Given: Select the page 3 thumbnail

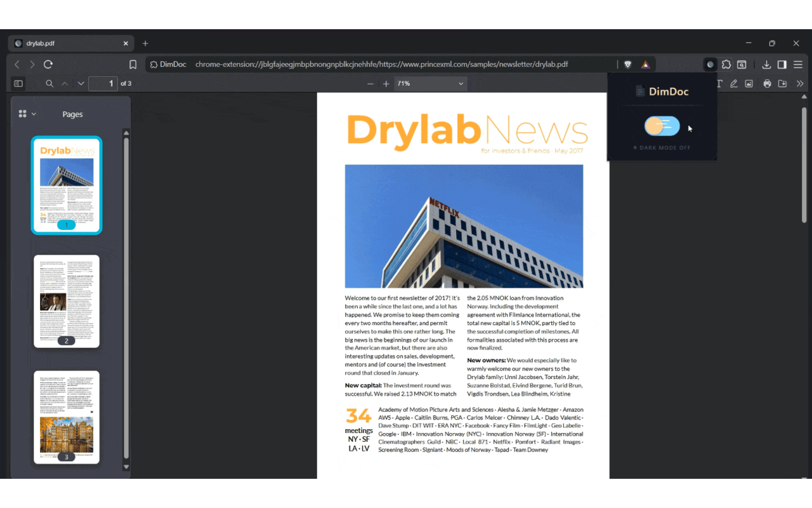Looking at the screenshot, I should tap(67, 417).
